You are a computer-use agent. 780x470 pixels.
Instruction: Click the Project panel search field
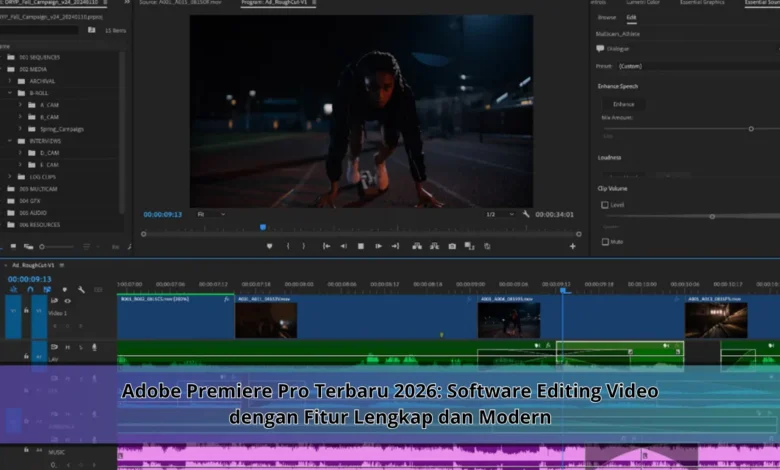39,30
